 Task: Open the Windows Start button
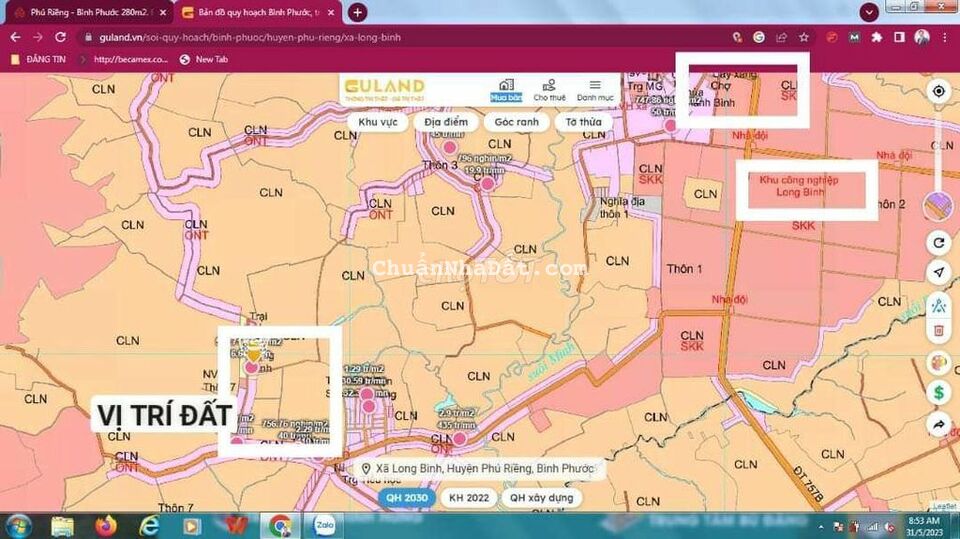click(x=17, y=526)
